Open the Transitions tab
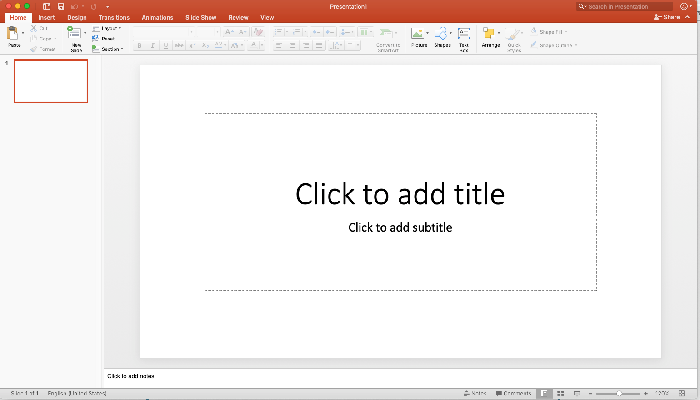This screenshot has height=400, width=700. point(114,17)
